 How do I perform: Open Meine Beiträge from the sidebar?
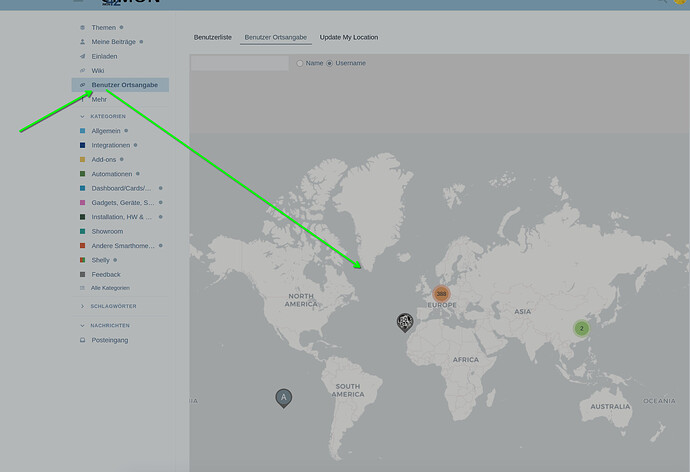tap(115, 42)
